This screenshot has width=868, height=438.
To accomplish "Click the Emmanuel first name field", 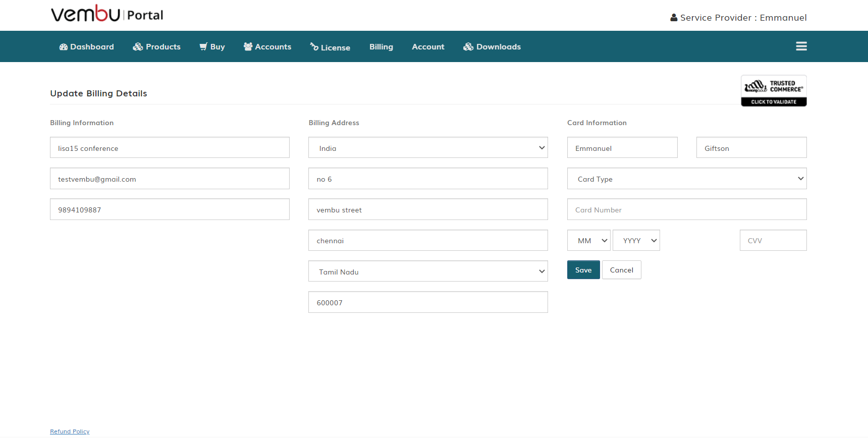I will 622,147.
